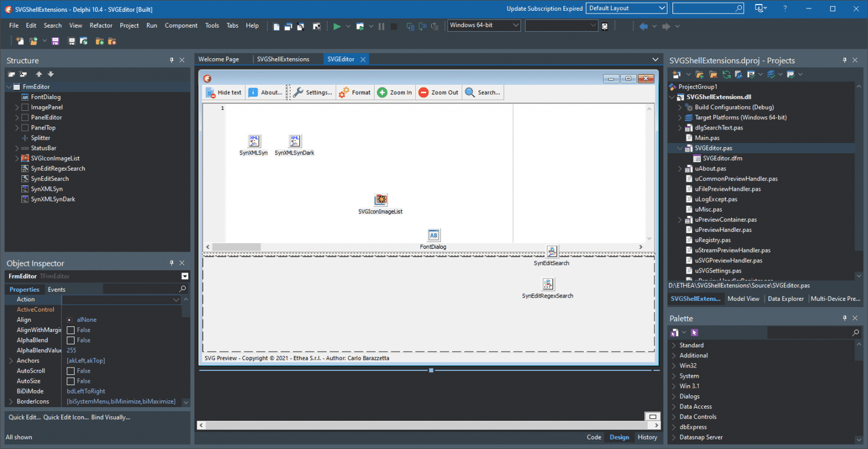Move selected item up in Structure panel
868x449 pixels.
pyautogui.click(x=39, y=74)
